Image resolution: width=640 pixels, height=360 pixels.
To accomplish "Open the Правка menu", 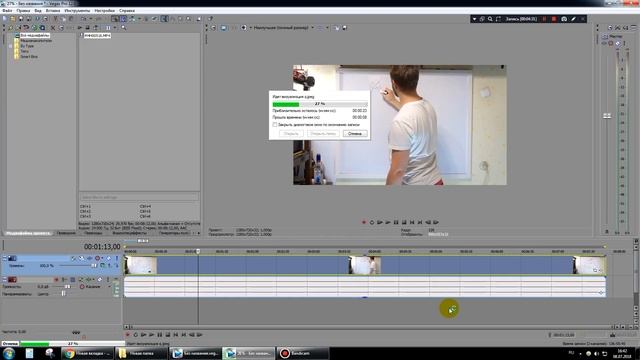I will click(23, 11).
